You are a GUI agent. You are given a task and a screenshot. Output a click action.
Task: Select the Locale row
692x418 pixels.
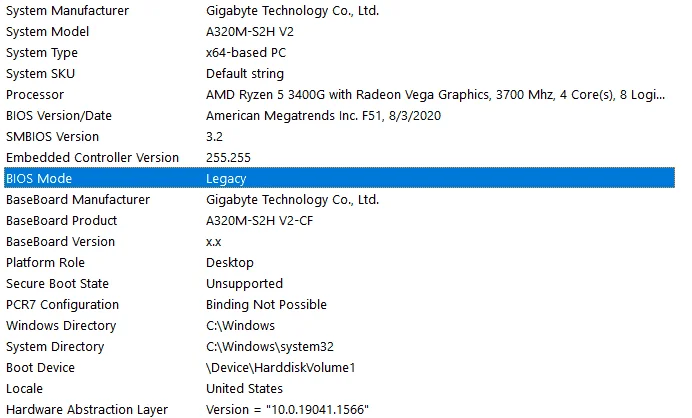pos(339,388)
